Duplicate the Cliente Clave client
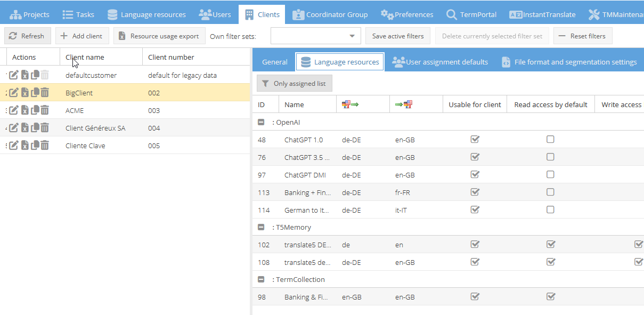This screenshot has width=644, height=315. (35, 146)
